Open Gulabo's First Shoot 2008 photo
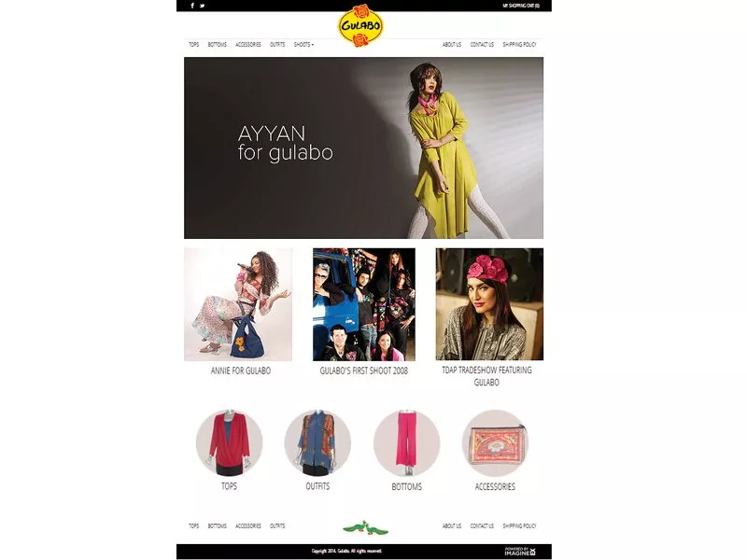Image resolution: width=747 pixels, height=560 pixels. pyautogui.click(x=364, y=304)
